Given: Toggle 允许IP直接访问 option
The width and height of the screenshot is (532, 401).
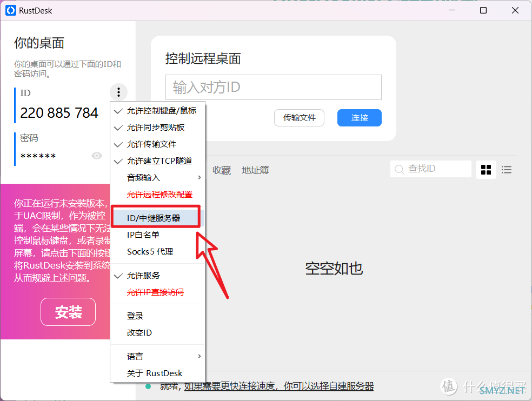Looking at the screenshot, I should [x=158, y=292].
